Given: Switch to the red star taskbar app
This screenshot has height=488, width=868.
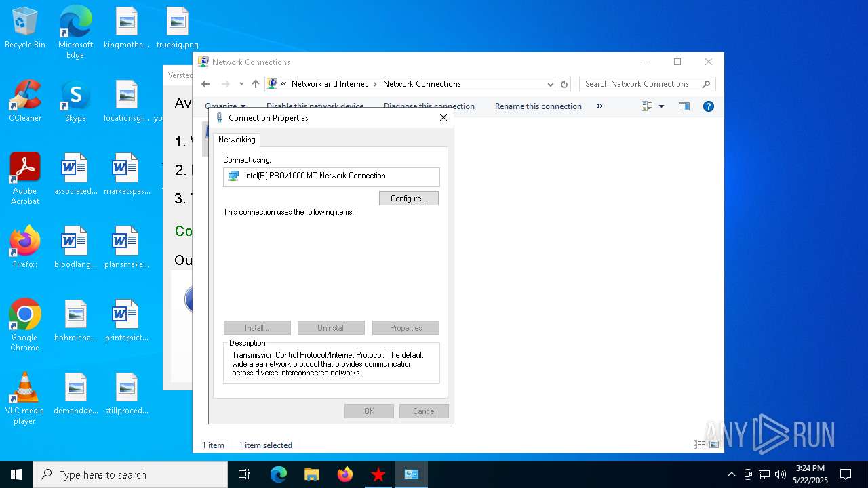Looking at the screenshot, I should (x=378, y=474).
